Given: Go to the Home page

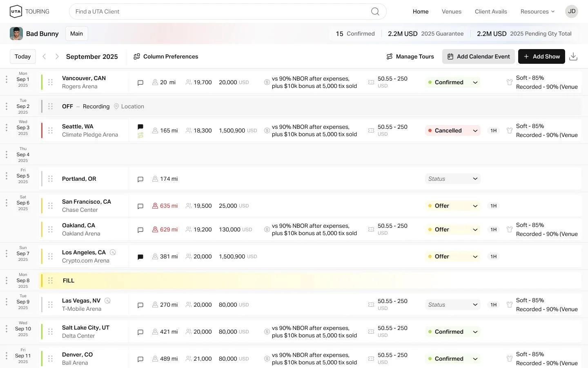Looking at the screenshot, I should point(421,11).
